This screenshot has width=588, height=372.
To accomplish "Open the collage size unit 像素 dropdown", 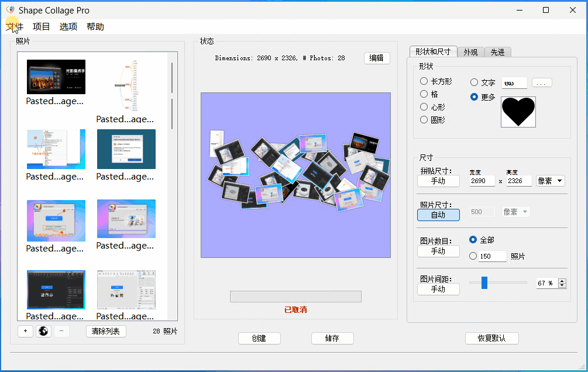I will click(x=550, y=181).
